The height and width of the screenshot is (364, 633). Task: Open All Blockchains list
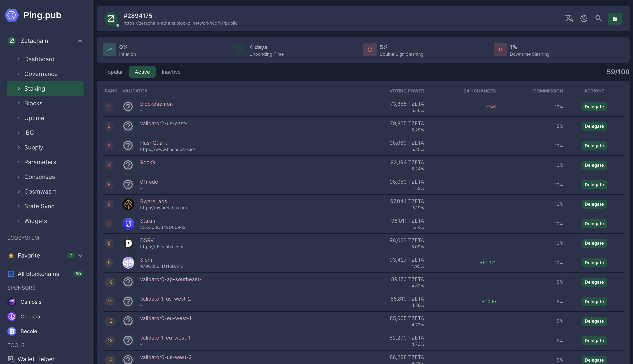click(x=38, y=274)
